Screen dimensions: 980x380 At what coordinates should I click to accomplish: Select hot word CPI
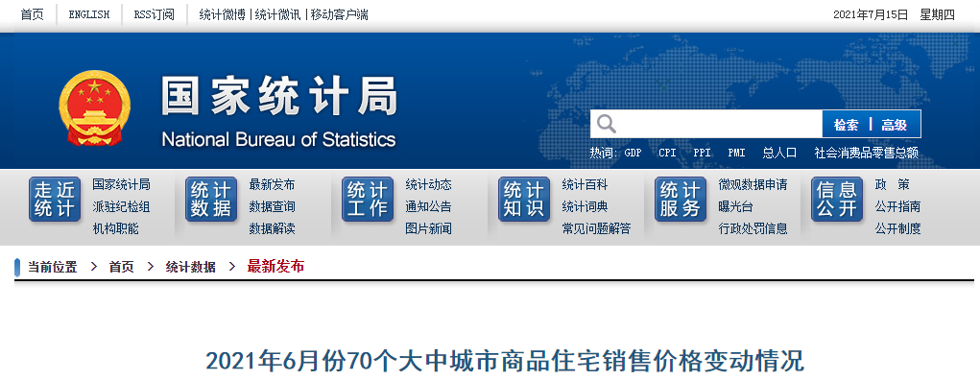[x=667, y=154]
